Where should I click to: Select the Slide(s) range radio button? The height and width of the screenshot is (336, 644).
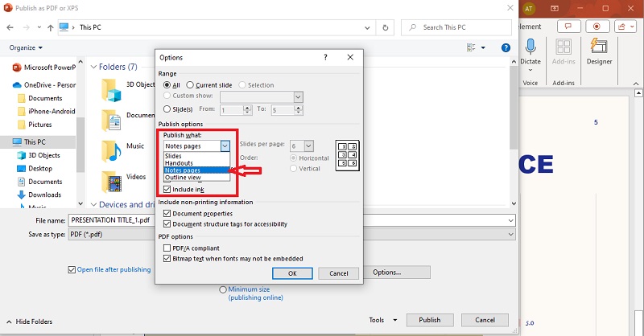167,109
